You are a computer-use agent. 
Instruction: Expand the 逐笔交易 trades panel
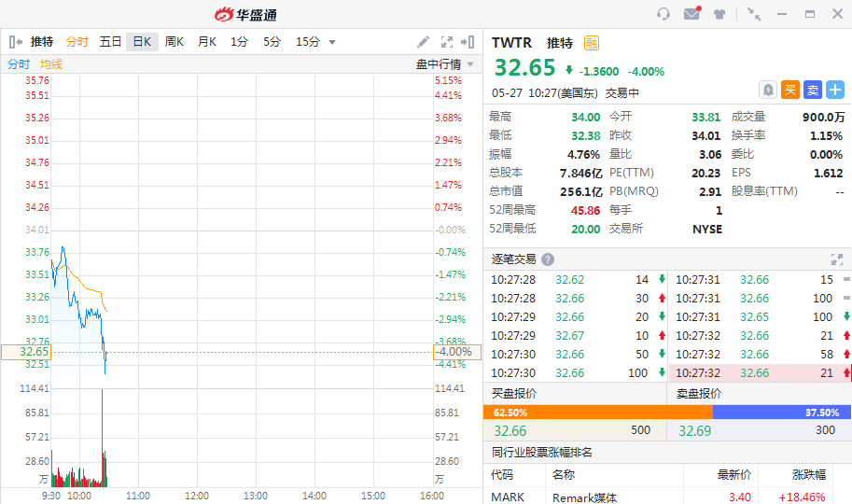[x=836, y=259]
